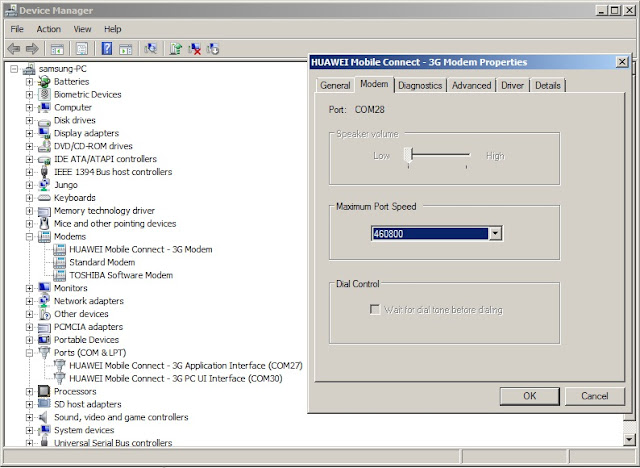Click the Standard Modem device icon

point(60,262)
